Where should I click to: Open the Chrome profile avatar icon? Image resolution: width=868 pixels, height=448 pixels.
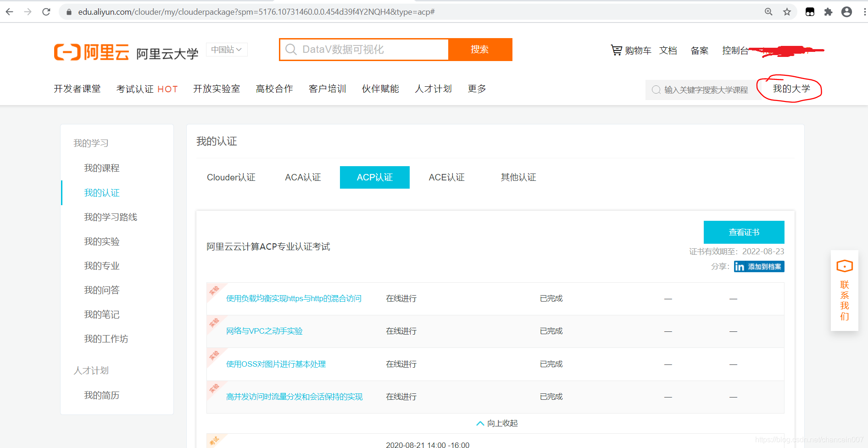point(847,12)
